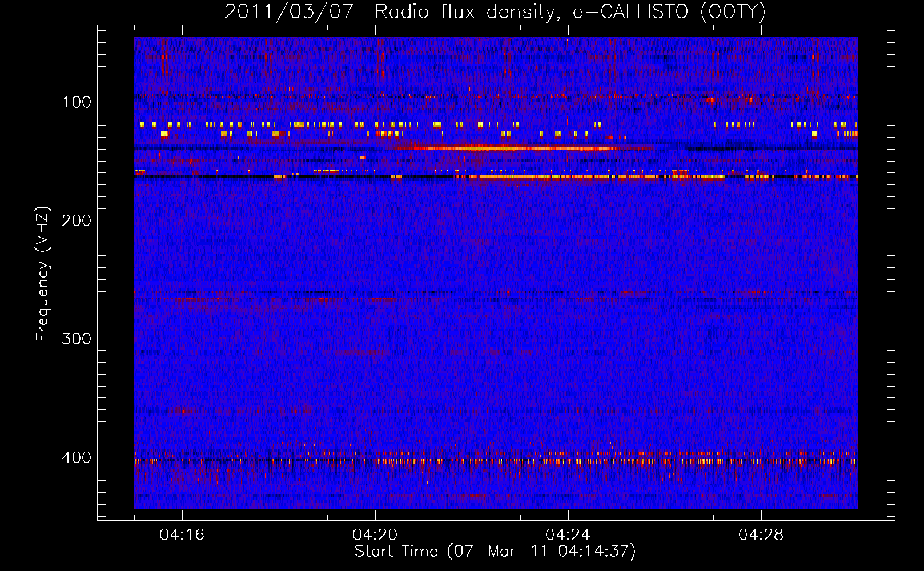Click the 04:16 time tick label
The width and height of the screenshot is (924, 571).
click(x=182, y=534)
